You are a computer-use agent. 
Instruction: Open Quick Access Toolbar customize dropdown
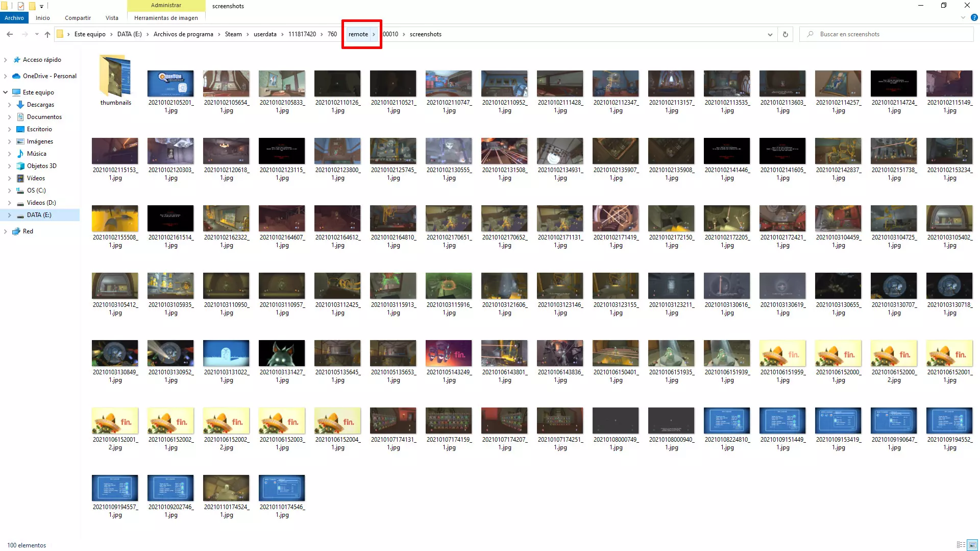pos(41,6)
